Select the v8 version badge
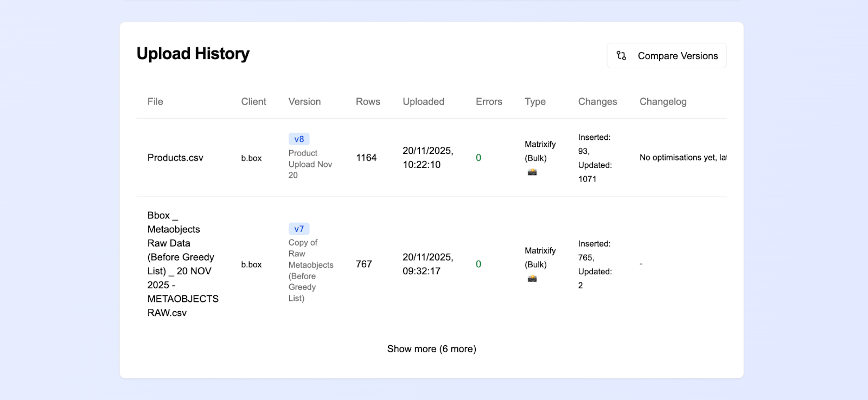The image size is (868, 400). pyautogui.click(x=299, y=139)
